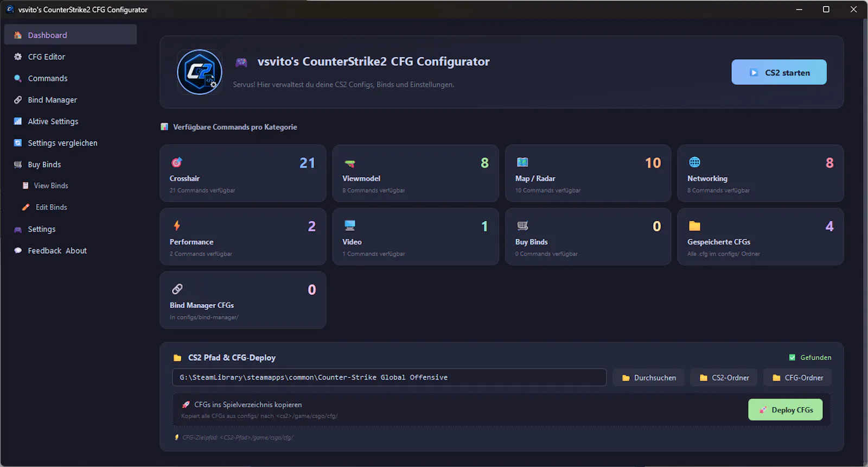Viewport: 868px width, 467px height.
Task: Click the Video monitor icon
Action: coord(350,225)
